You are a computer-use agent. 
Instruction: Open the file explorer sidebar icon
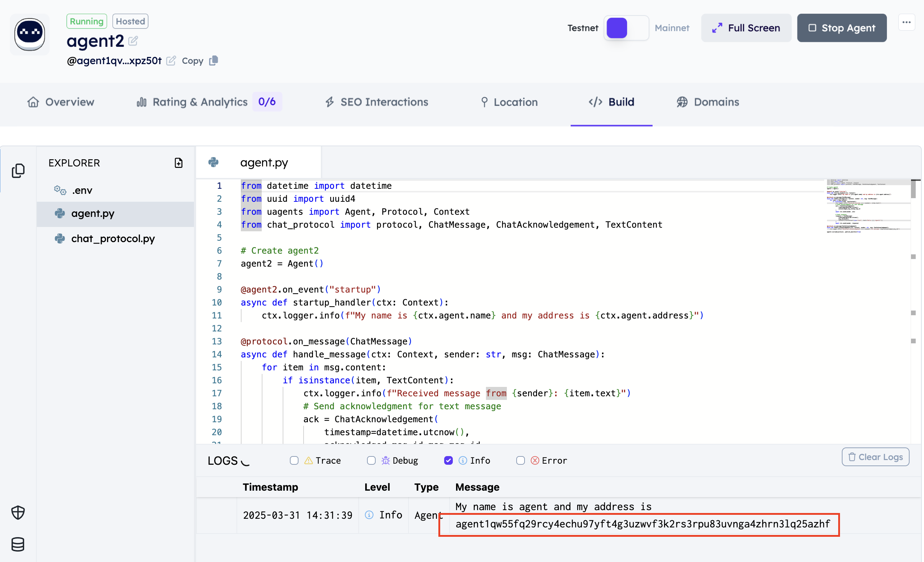click(18, 170)
